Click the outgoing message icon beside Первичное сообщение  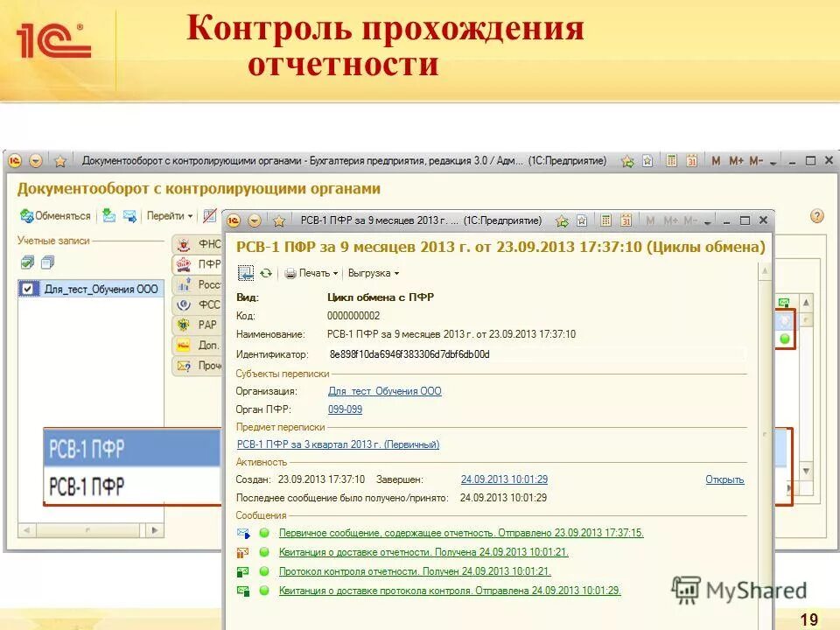click(243, 533)
